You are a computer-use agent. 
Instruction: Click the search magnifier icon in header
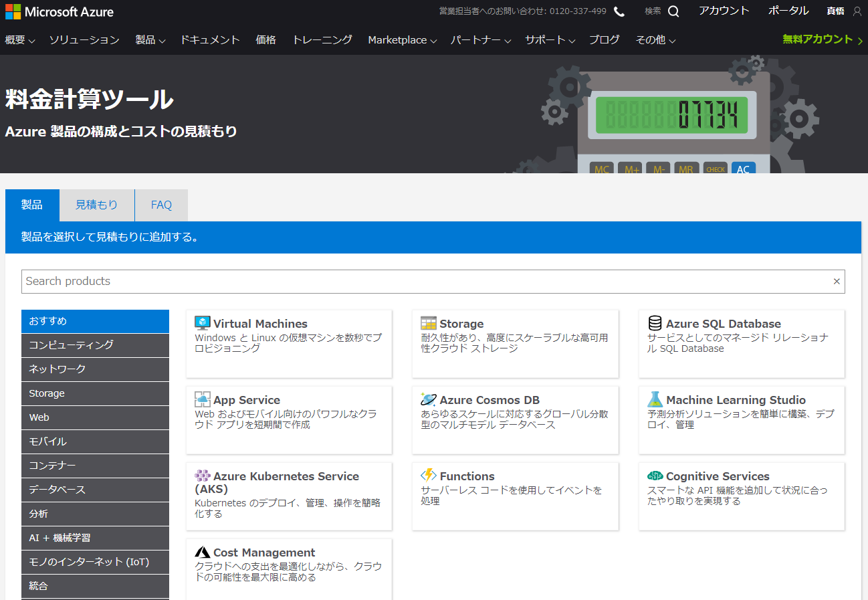[x=673, y=11]
